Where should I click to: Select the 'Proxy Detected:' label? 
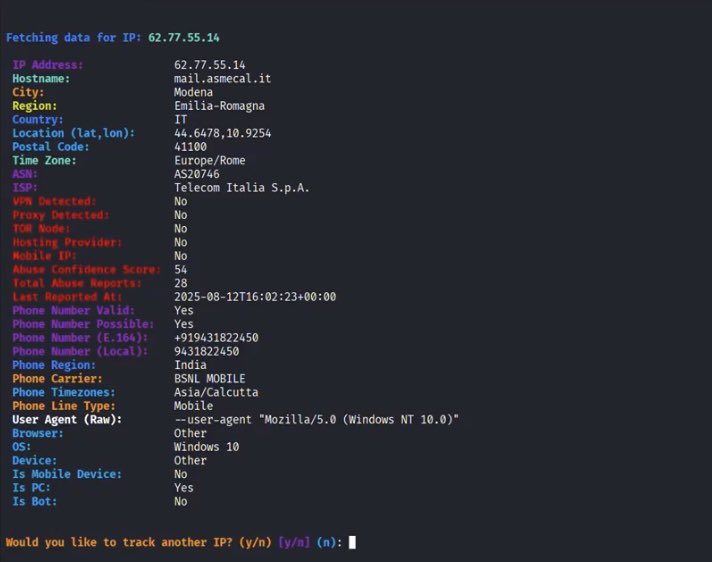[60, 215]
